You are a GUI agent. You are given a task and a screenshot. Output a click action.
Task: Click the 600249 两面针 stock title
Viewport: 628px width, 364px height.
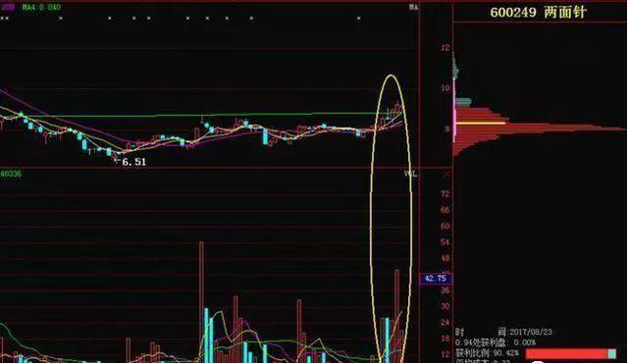click(x=538, y=12)
